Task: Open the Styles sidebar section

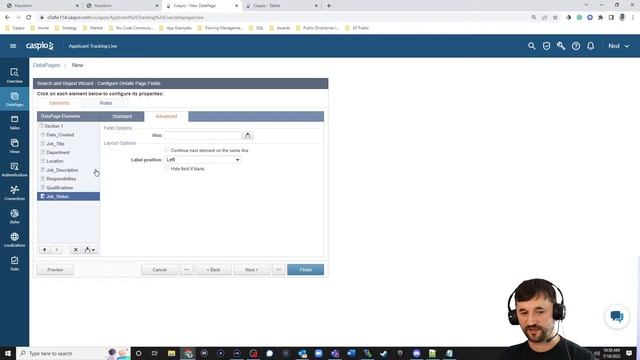Action: 14,216
